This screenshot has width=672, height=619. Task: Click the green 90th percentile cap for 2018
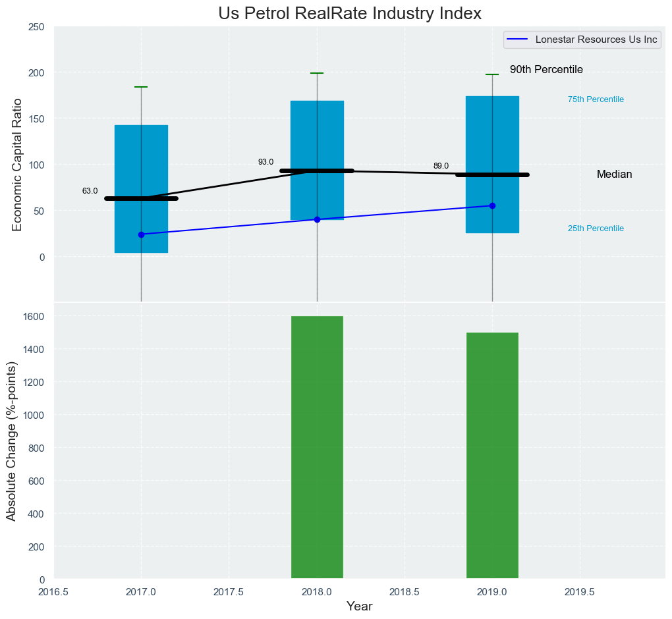[317, 73]
